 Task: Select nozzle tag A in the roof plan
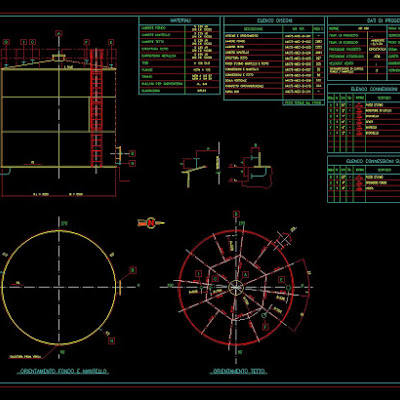click(246, 274)
